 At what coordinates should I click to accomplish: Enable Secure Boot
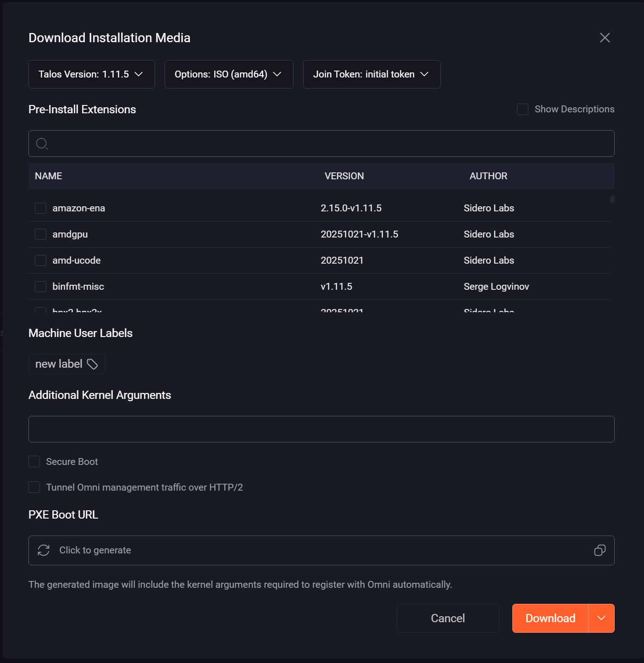coord(34,462)
